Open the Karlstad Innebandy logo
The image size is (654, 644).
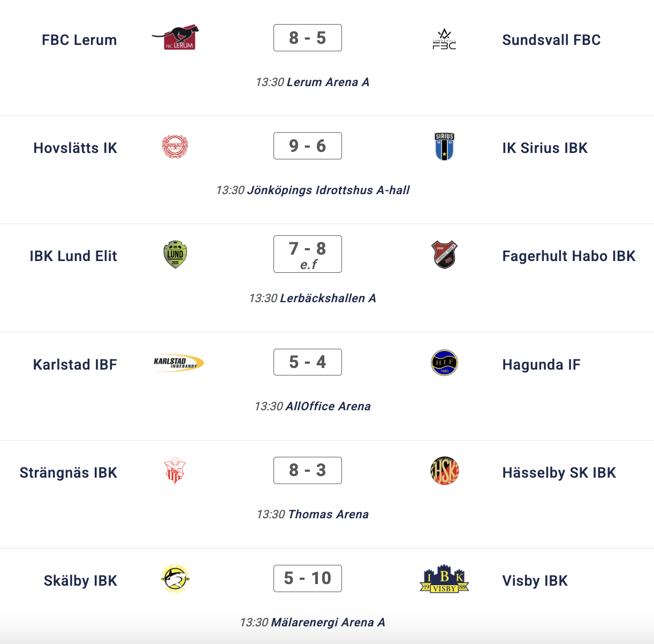(x=178, y=363)
